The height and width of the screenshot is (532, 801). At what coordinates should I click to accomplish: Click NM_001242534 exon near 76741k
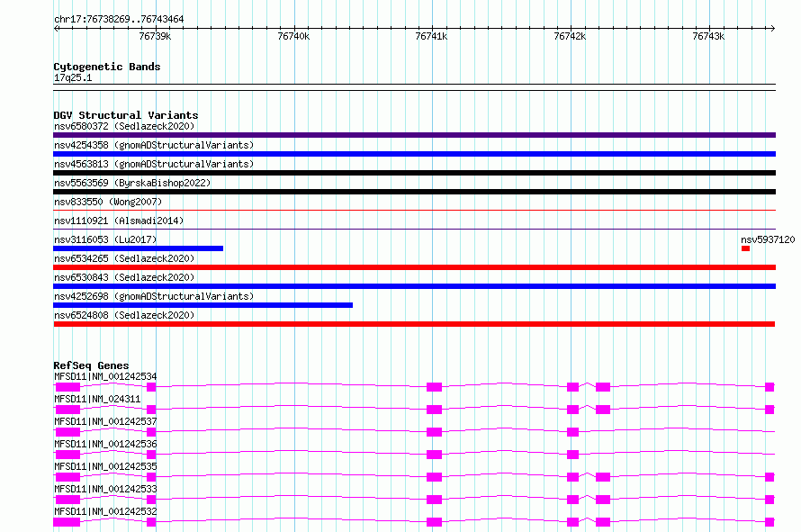click(x=434, y=387)
